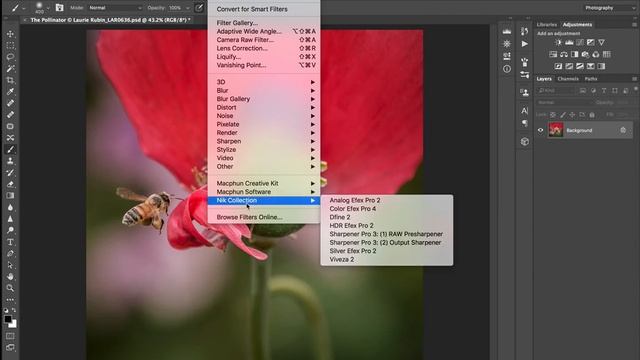Select the Rectangular Marquee tool
640x360 pixels.
[10, 45]
